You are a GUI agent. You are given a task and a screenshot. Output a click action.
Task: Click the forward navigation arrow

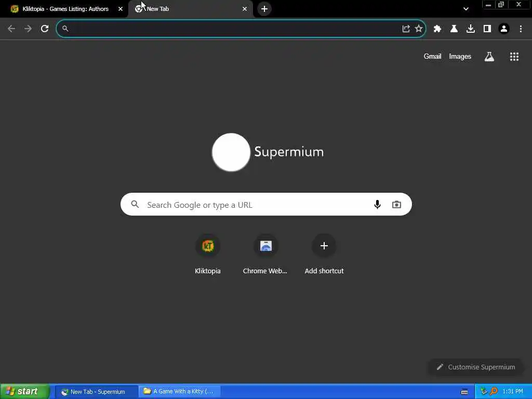coord(28,29)
